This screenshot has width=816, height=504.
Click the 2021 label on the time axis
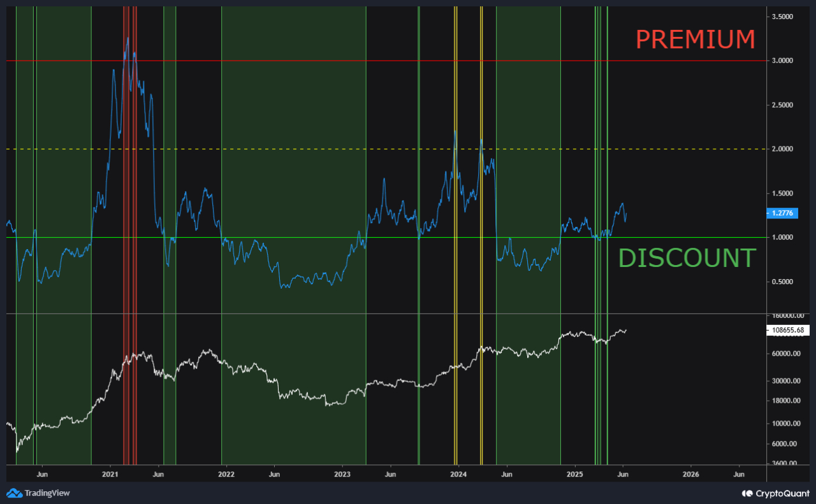111,474
